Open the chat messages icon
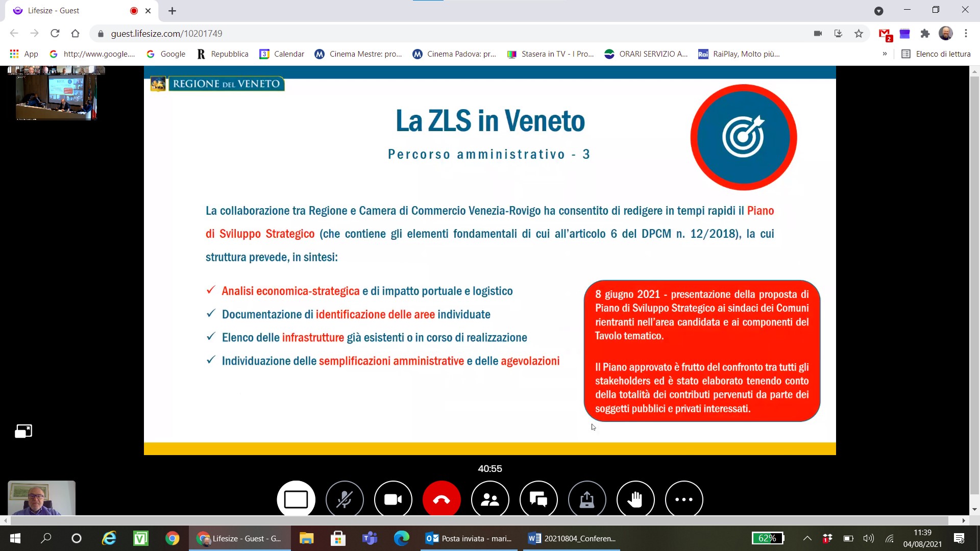This screenshot has height=551, width=980. point(538,499)
